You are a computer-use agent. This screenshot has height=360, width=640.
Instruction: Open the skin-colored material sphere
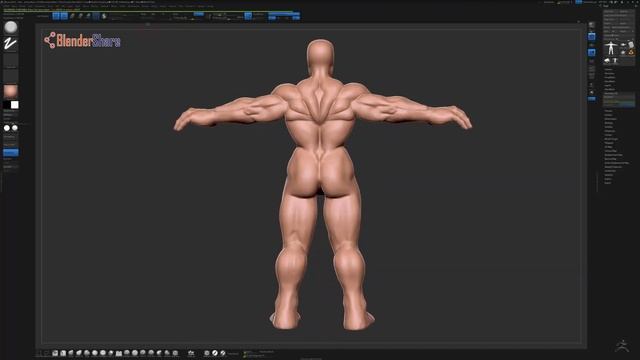point(11,91)
